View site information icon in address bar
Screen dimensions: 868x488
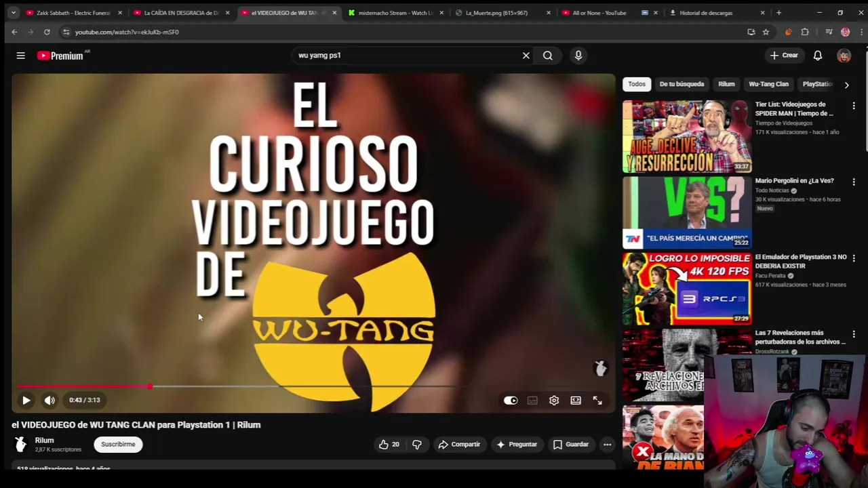pos(66,32)
